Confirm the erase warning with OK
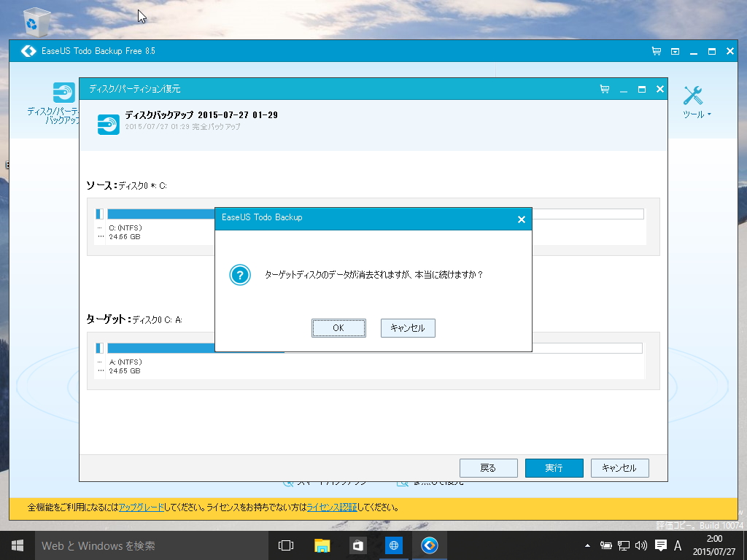This screenshot has width=747, height=560. tap(338, 328)
